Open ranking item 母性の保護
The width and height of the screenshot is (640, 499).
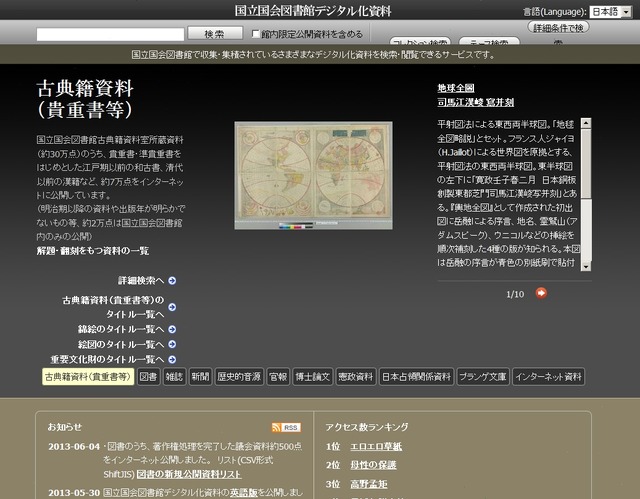[373, 465]
